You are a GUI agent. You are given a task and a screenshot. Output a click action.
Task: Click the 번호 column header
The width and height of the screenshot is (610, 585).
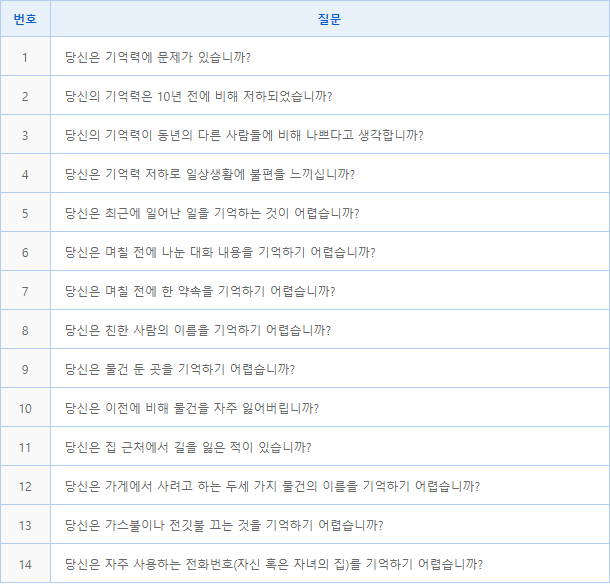[25, 19]
